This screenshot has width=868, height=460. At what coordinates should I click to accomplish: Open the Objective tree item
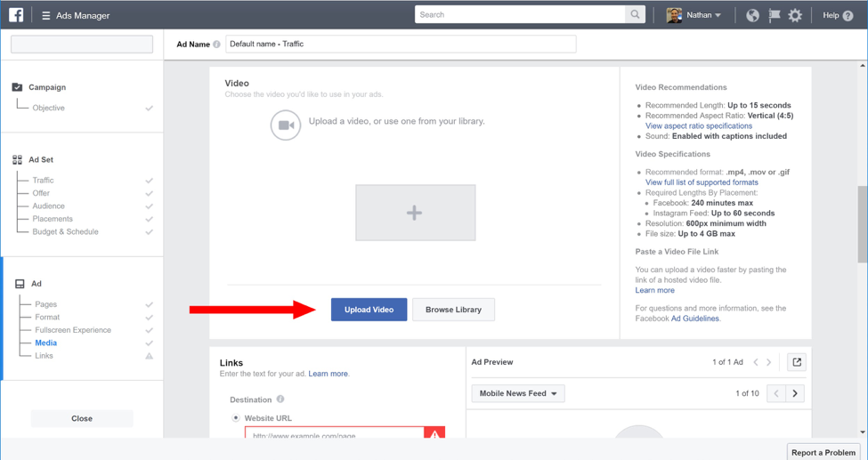pos(49,108)
